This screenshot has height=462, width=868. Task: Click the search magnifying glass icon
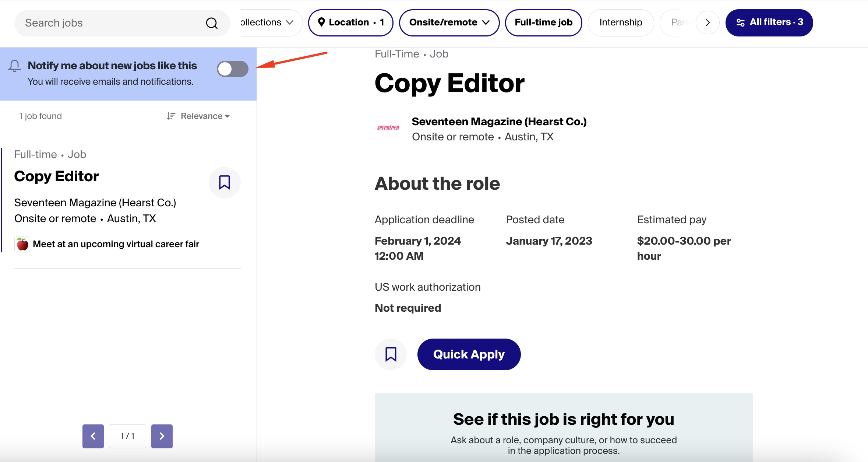pos(211,23)
